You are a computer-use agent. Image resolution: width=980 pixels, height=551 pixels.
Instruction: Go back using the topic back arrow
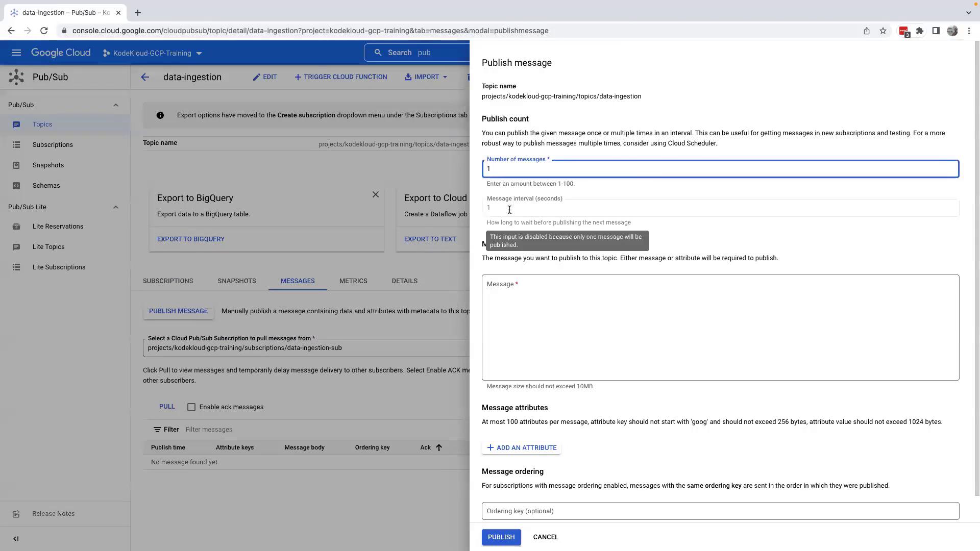coord(145,77)
